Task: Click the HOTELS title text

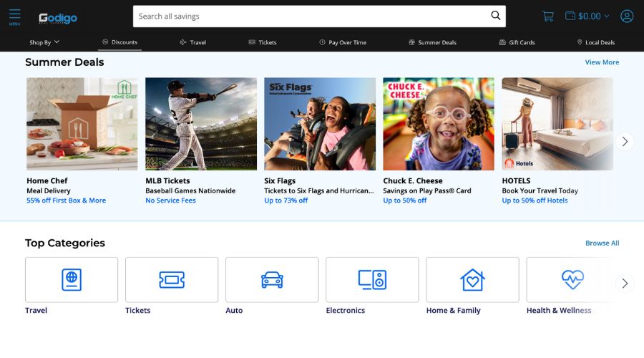Action: point(516,181)
